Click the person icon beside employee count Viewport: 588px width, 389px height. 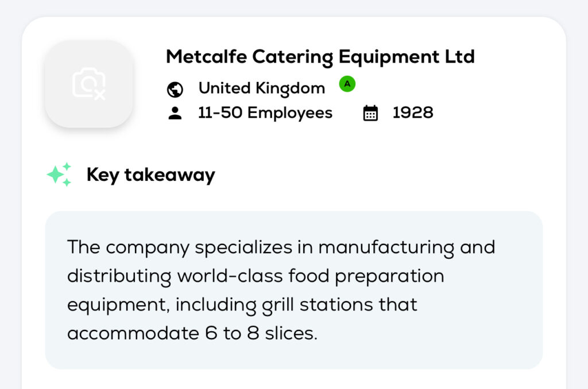175,113
